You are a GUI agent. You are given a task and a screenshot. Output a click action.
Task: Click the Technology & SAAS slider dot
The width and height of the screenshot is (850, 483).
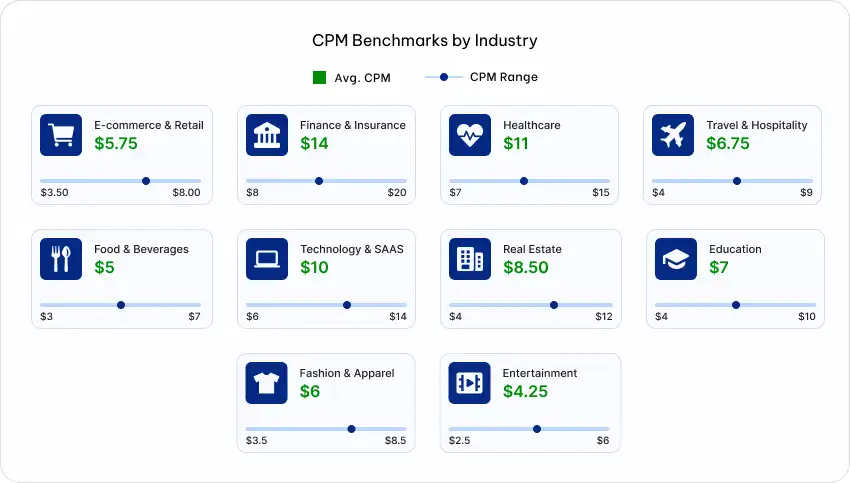(x=347, y=305)
